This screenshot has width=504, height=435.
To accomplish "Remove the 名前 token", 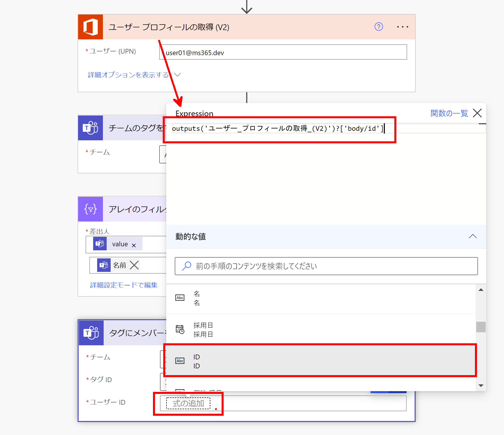I will pyautogui.click(x=134, y=265).
